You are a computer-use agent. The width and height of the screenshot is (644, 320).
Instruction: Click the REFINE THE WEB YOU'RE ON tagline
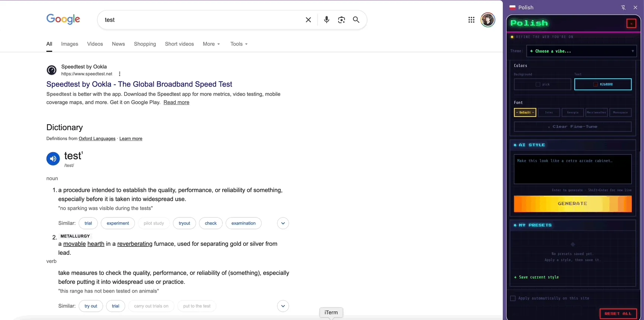tap(544, 37)
